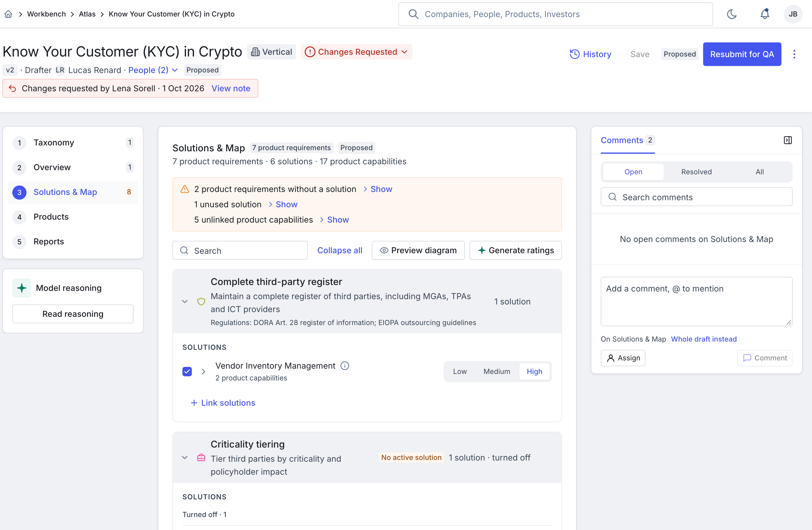812x530 pixels.
Task: Show unlinked product capabilities
Action: (334, 220)
